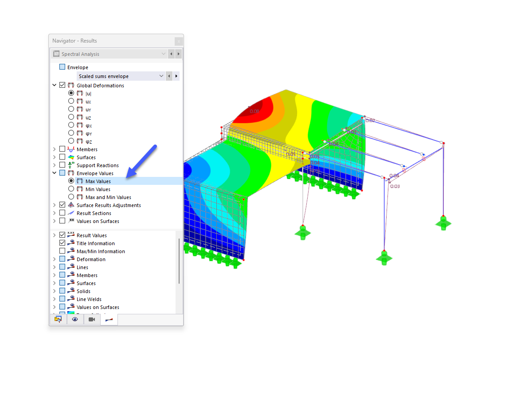
Task: Expand the Surface Results Adjustments node
Action: pyautogui.click(x=54, y=205)
